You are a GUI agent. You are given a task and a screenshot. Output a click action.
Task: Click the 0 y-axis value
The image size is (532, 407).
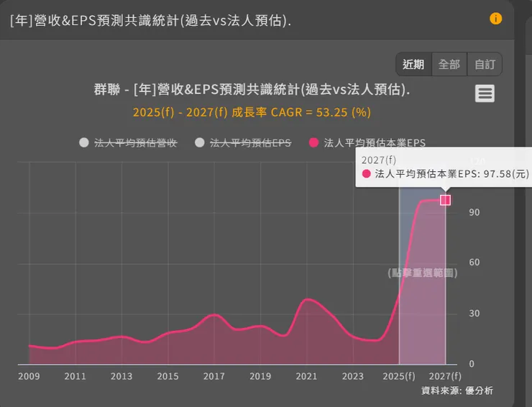472,364
